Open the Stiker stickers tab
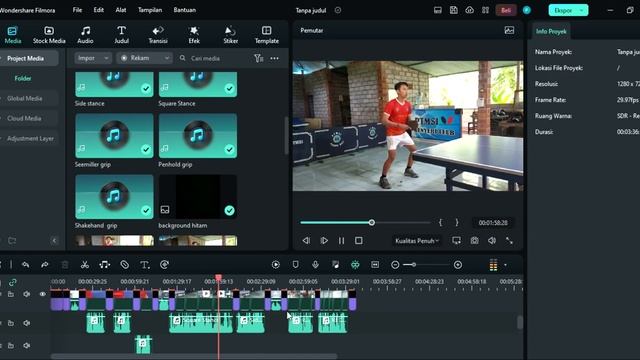This screenshot has width=640, height=360. click(x=231, y=35)
